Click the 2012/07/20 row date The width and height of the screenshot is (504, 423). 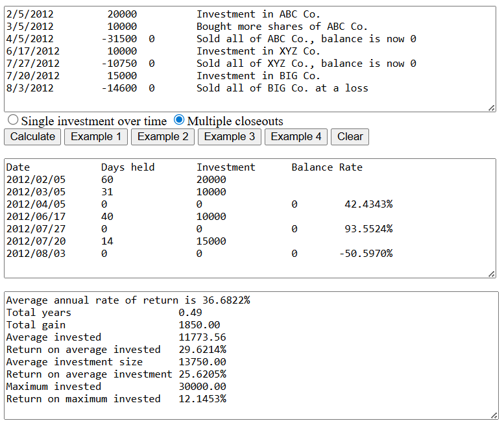click(x=36, y=241)
